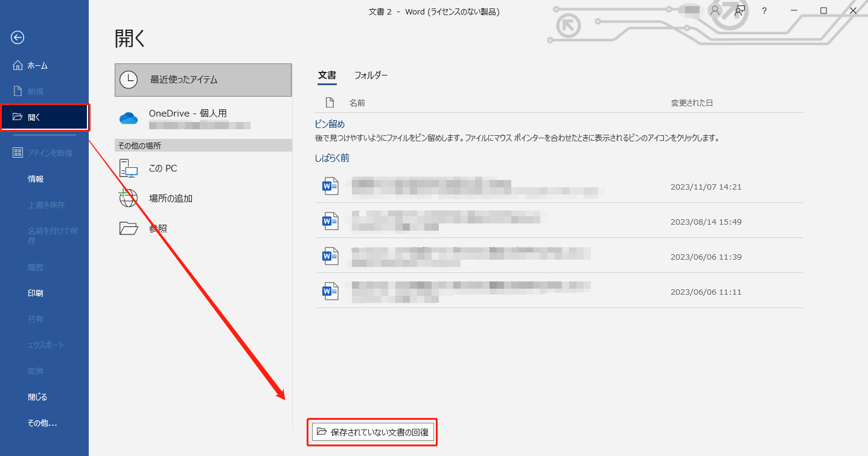Click the その他の場所 section label
Image resolution: width=868 pixels, height=456 pixels.
click(139, 146)
